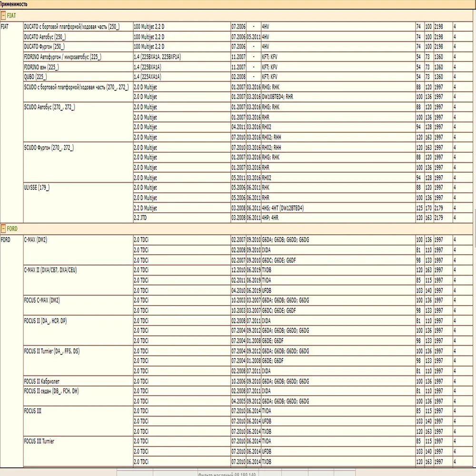Select the 2.0 TDCi row with TXDB code
The image size is (476, 476).
click(143, 270)
